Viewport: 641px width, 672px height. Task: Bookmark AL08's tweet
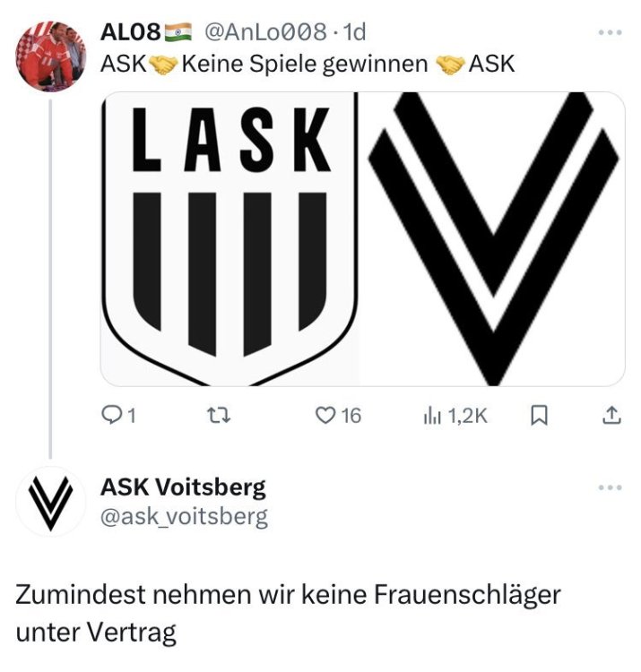click(x=539, y=415)
